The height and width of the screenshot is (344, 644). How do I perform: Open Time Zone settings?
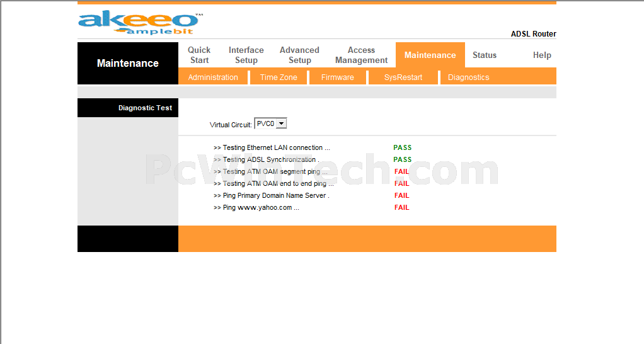point(279,77)
